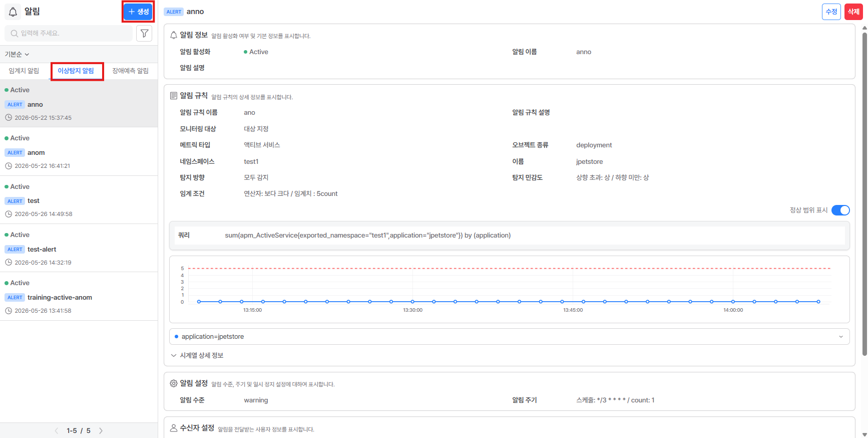Click clock icon on anno row

9,118
